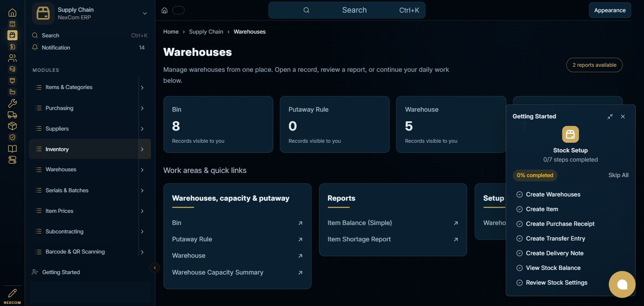Check off the Create Item step

(519, 209)
